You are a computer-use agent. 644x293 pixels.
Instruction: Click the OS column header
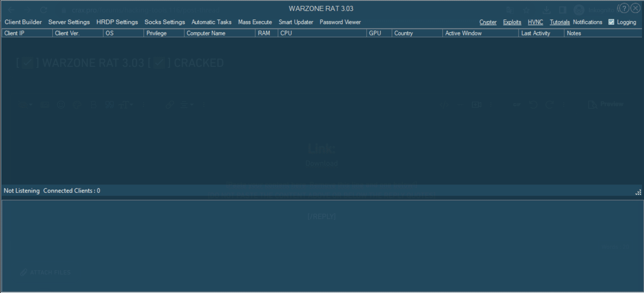(x=123, y=33)
